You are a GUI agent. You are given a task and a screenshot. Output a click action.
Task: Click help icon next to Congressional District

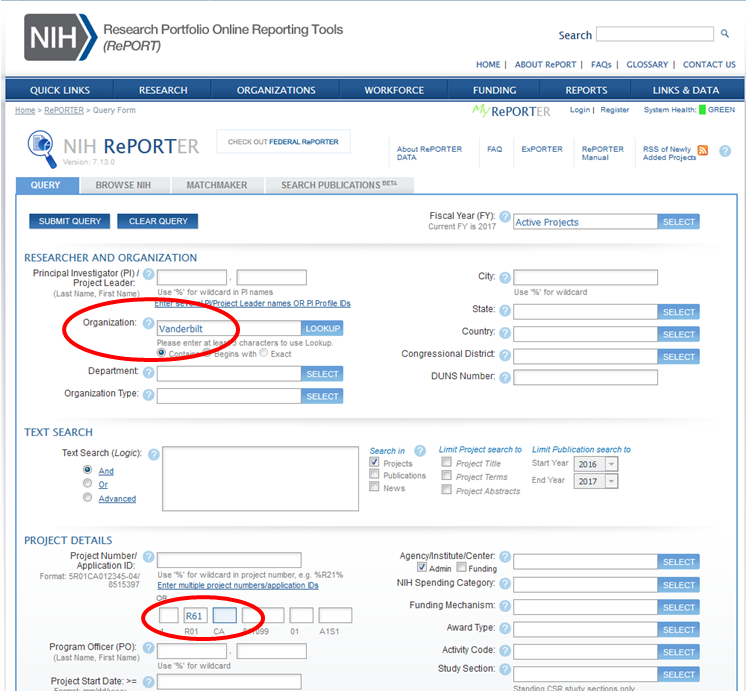(x=505, y=355)
